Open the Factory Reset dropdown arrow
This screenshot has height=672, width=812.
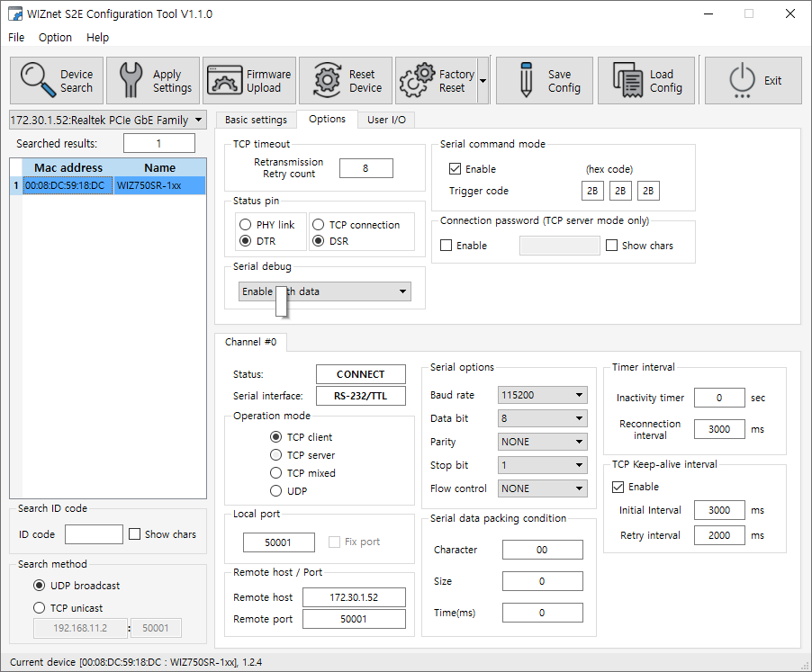[483, 81]
